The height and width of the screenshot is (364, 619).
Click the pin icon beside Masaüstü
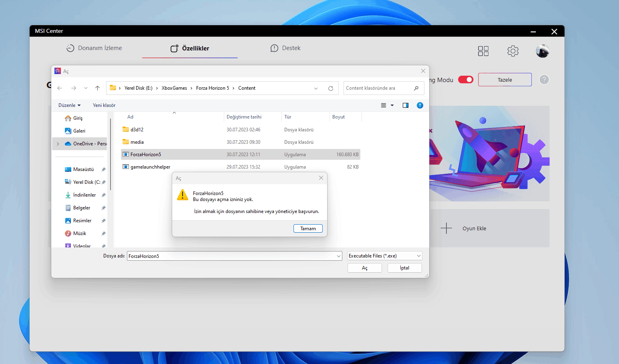tap(103, 169)
